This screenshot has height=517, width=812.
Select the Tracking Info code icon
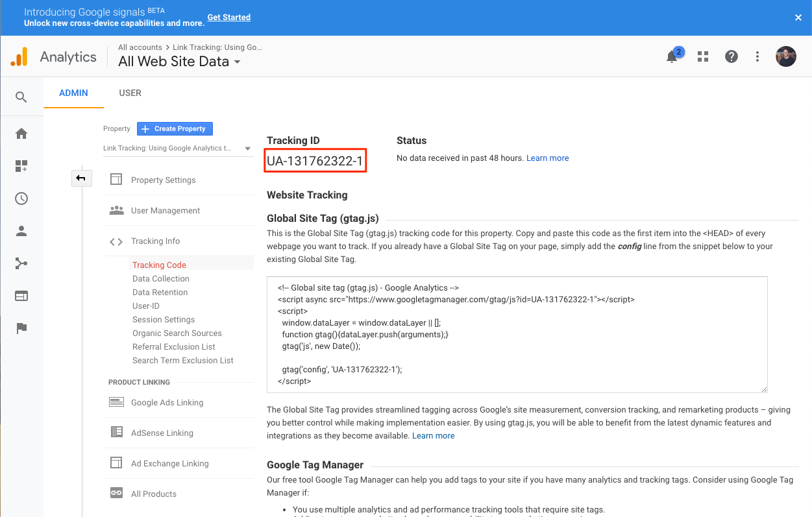116,241
